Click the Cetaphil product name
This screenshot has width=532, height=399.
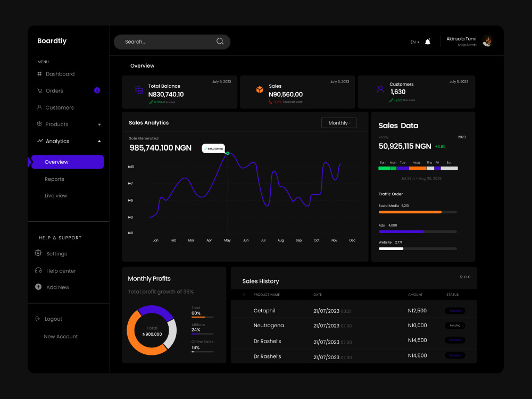click(x=264, y=311)
